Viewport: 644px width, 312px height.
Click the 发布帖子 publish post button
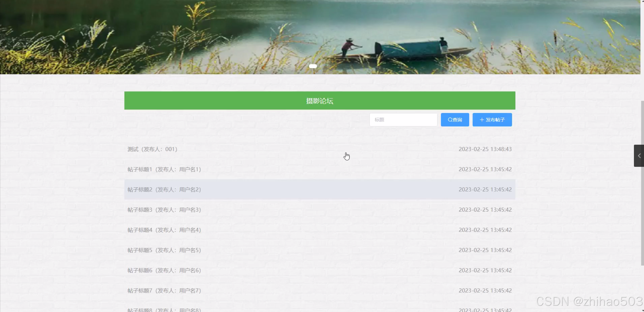click(492, 120)
